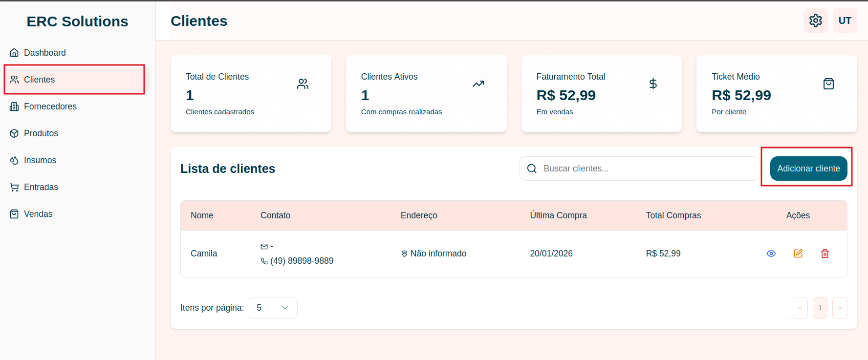
Task: Click the previous page arrow
Action: click(800, 308)
